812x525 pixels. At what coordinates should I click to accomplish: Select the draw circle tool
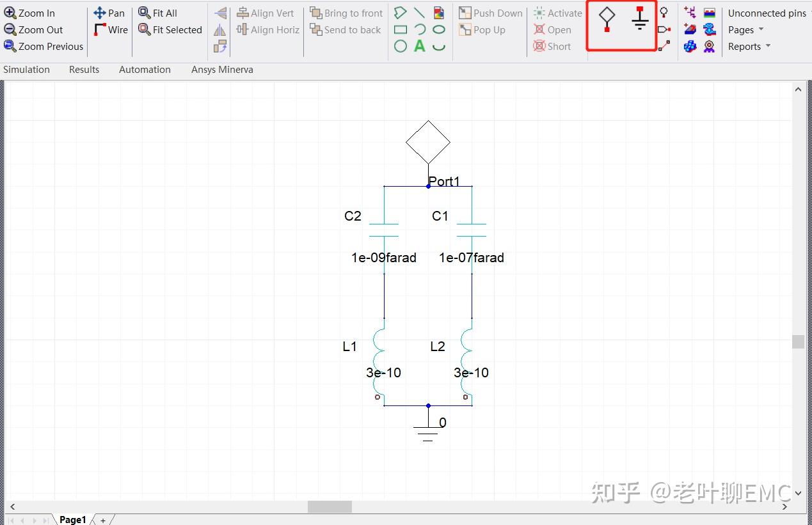pyautogui.click(x=401, y=46)
